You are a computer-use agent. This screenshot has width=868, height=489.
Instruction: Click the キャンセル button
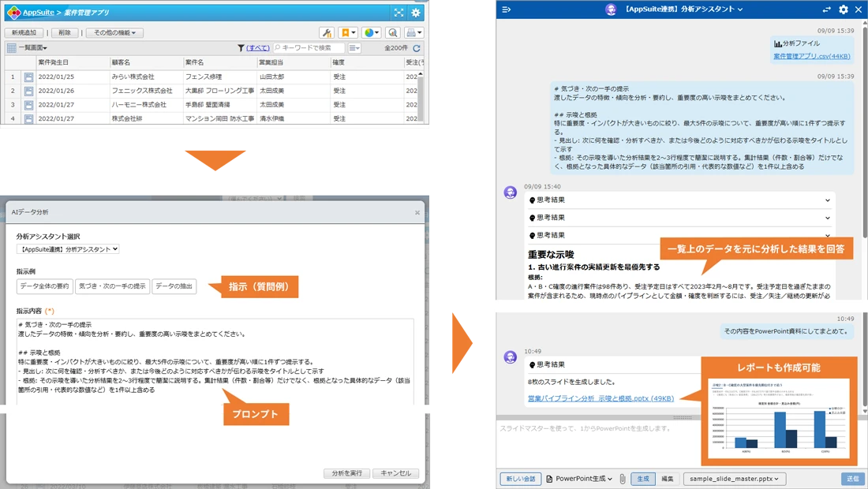coord(396,473)
